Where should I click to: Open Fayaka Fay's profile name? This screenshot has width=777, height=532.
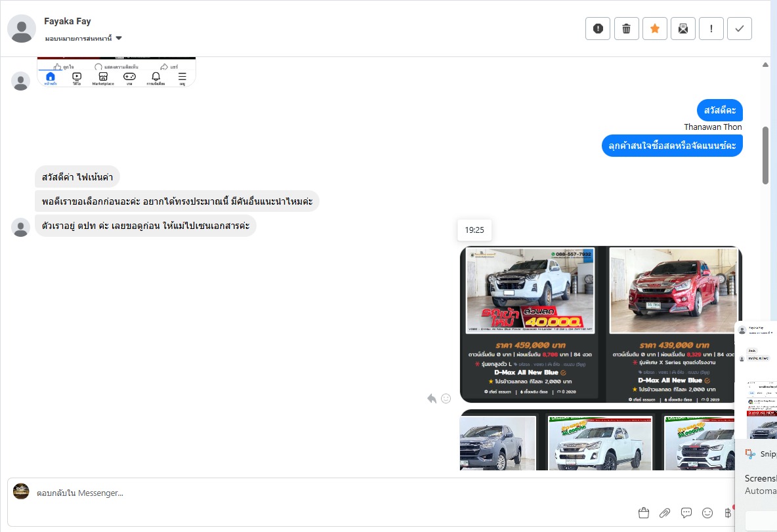68,21
